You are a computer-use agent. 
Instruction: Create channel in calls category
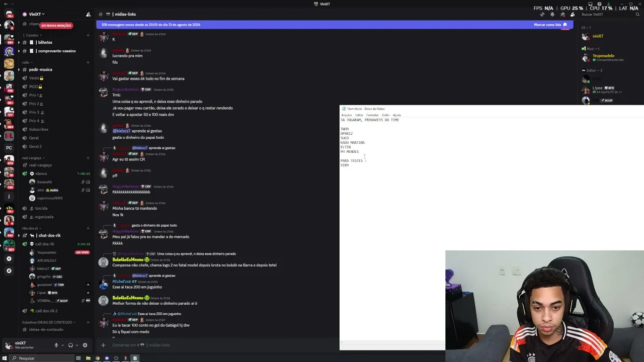88,62
